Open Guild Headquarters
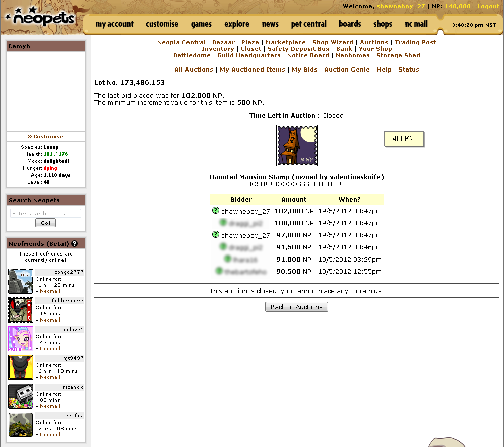 point(249,55)
